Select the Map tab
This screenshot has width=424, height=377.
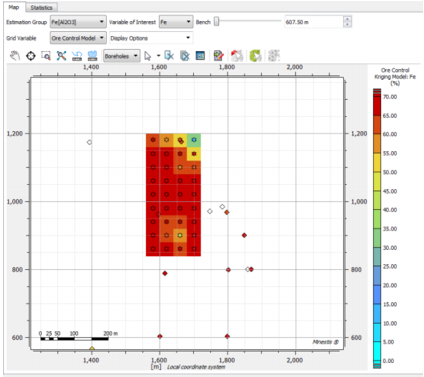tap(14, 7)
